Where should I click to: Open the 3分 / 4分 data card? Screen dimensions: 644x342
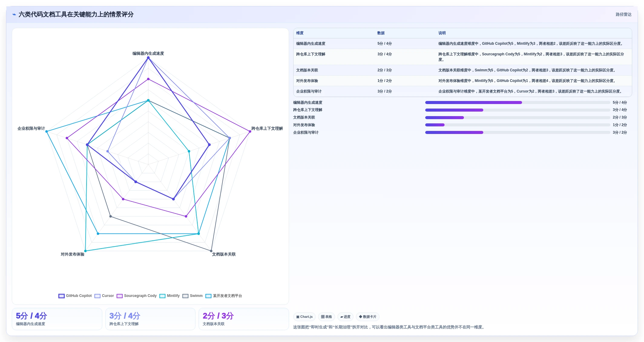(x=150, y=319)
